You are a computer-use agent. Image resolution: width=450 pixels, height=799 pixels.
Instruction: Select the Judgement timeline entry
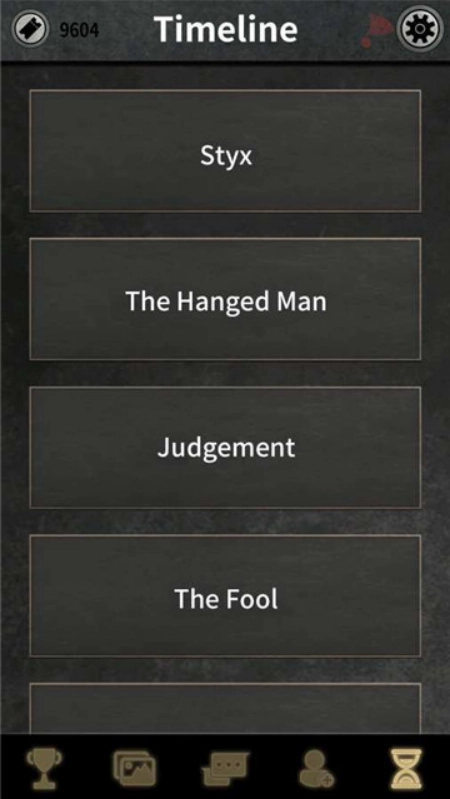pyautogui.click(x=225, y=447)
